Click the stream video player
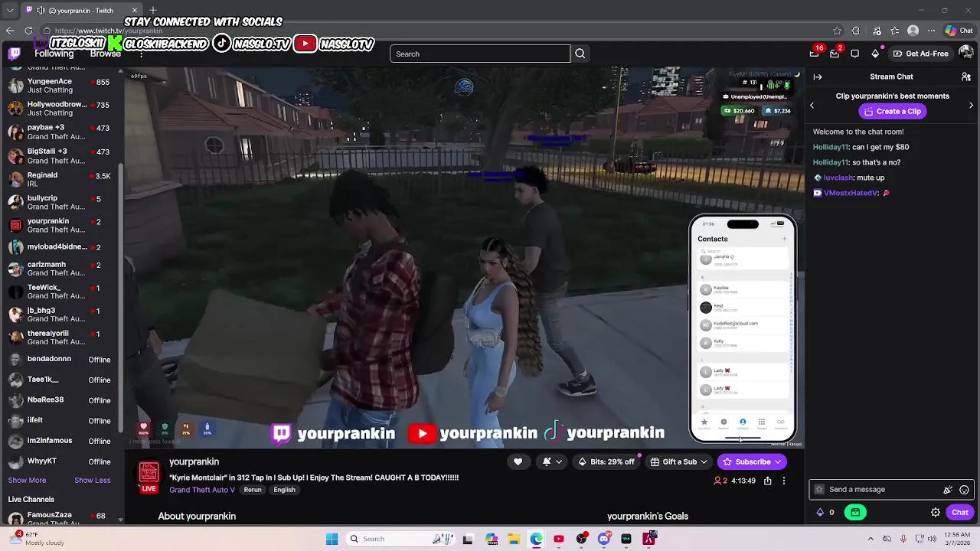Image resolution: width=980 pixels, height=551 pixels. point(465,257)
